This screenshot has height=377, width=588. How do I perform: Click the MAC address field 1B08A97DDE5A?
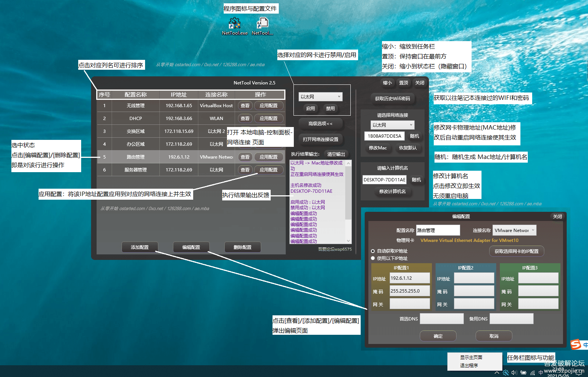(385, 136)
